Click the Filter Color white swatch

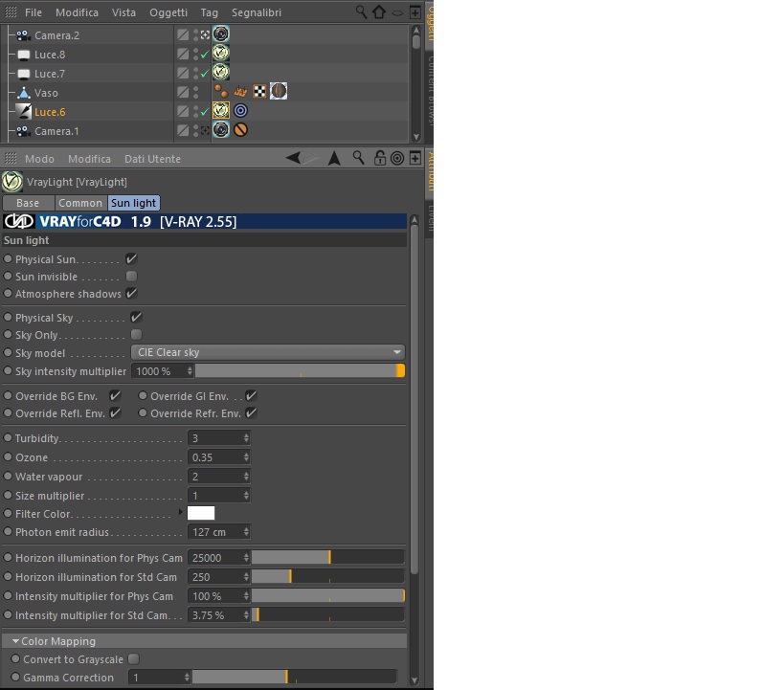201,513
